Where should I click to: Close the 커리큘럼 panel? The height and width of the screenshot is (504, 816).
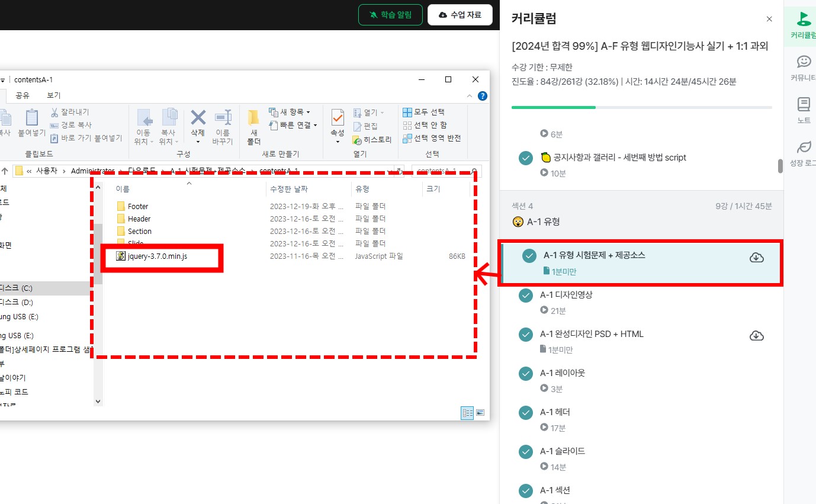pos(769,19)
